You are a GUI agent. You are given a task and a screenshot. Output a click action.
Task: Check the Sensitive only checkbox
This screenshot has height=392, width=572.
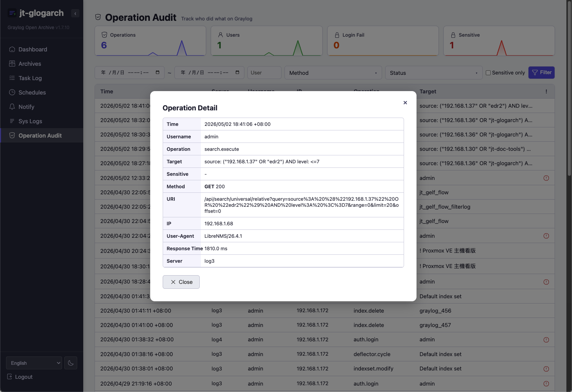[x=488, y=73]
